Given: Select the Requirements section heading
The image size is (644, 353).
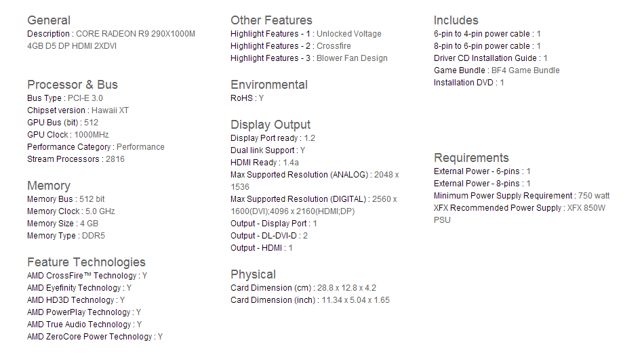Looking at the screenshot, I should tap(471, 158).
